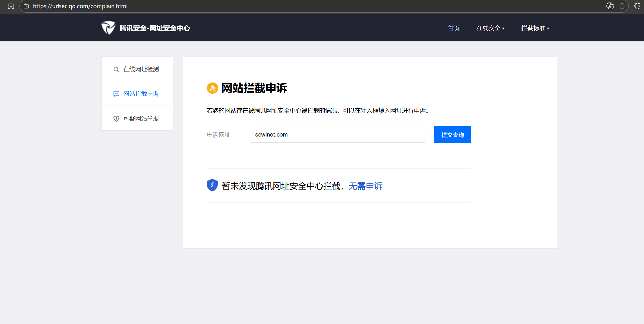
Task: Click the Tencent Security shield logo
Action: coord(108,28)
